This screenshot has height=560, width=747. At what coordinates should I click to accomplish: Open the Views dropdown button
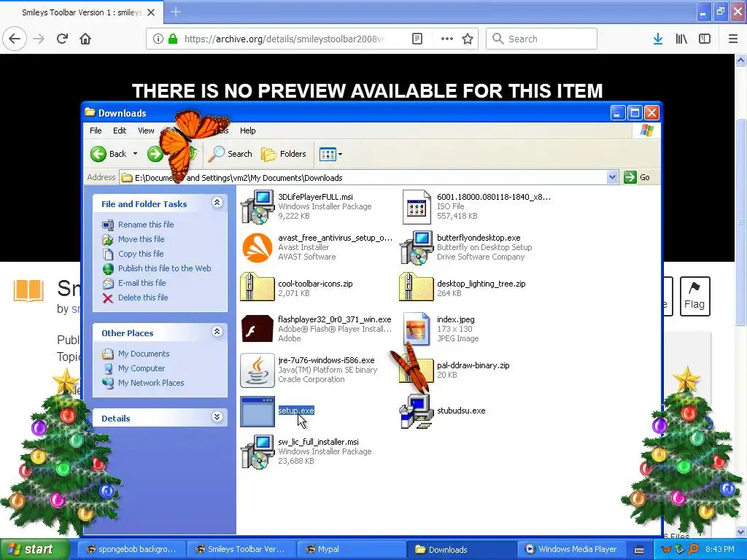point(330,154)
